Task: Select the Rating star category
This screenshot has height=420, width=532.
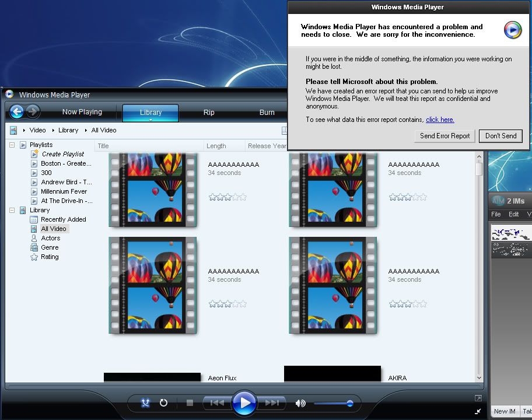Action: pyautogui.click(x=50, y=257)
